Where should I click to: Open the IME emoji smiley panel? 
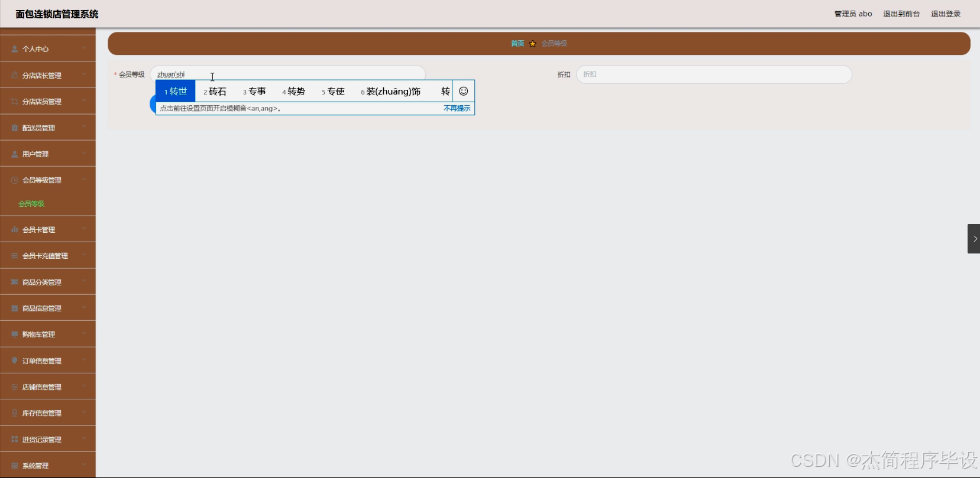(x=464, y=91)
